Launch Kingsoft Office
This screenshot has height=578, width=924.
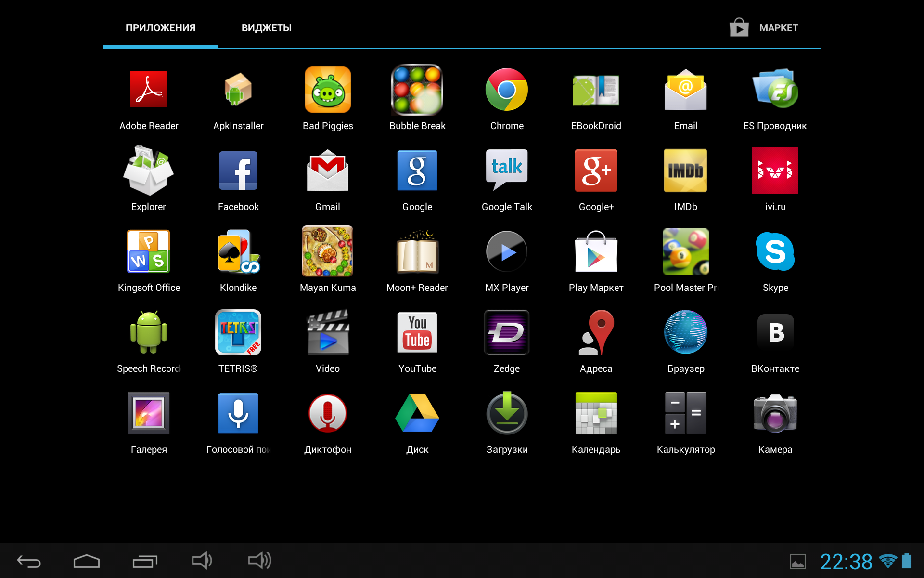tap(149, 251)
